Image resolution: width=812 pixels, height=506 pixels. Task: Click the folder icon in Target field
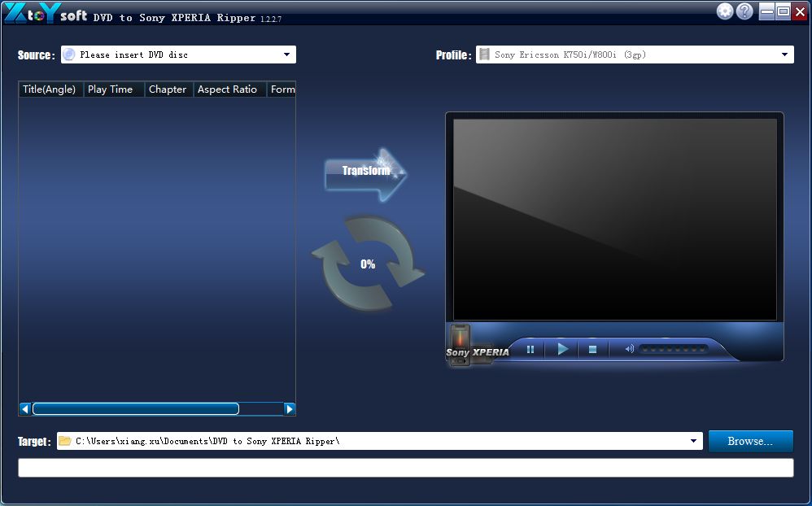pyautogui.click(x=65, y=441)
